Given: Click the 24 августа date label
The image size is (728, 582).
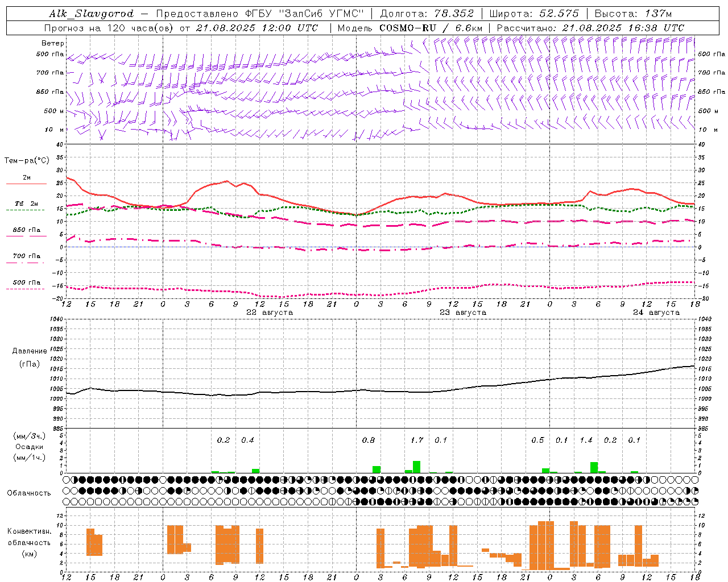Looking at the screenshot, I should [656, 313].
